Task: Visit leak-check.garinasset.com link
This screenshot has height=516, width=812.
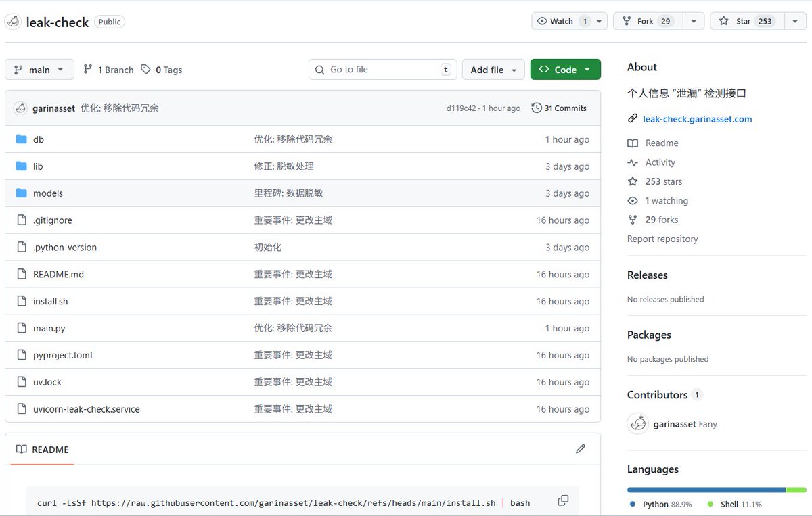Action: [x=698, y=118]
